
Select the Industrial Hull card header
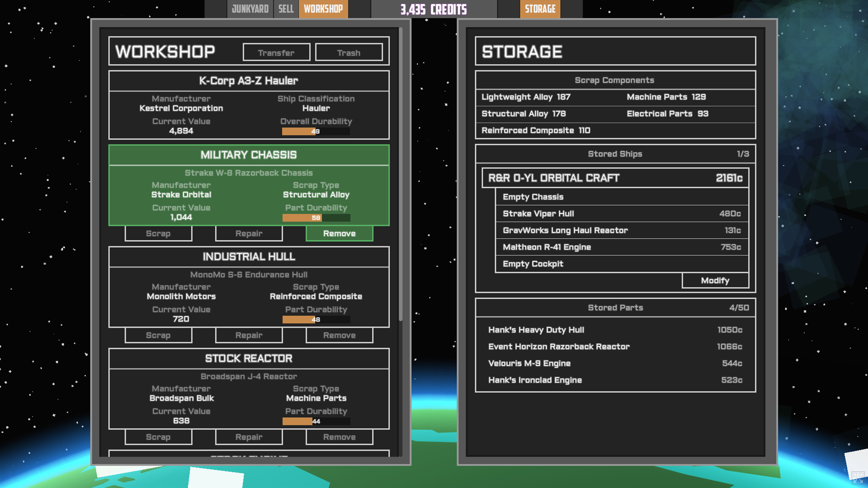coord(249,257)
